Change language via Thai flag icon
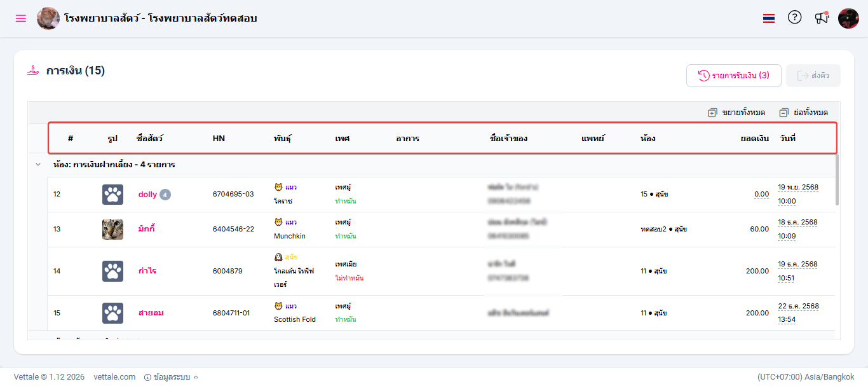This screenshot has width=868, height=386. coord(769,18)
